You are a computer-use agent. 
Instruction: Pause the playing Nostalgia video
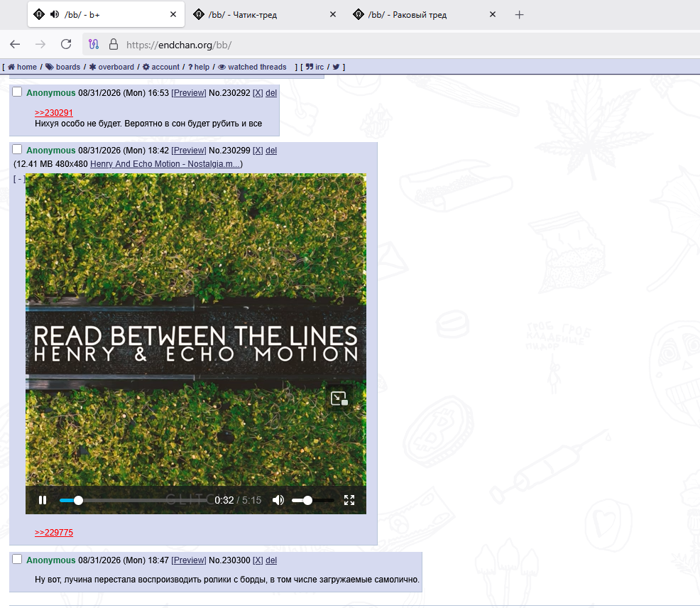pos(43,500)
